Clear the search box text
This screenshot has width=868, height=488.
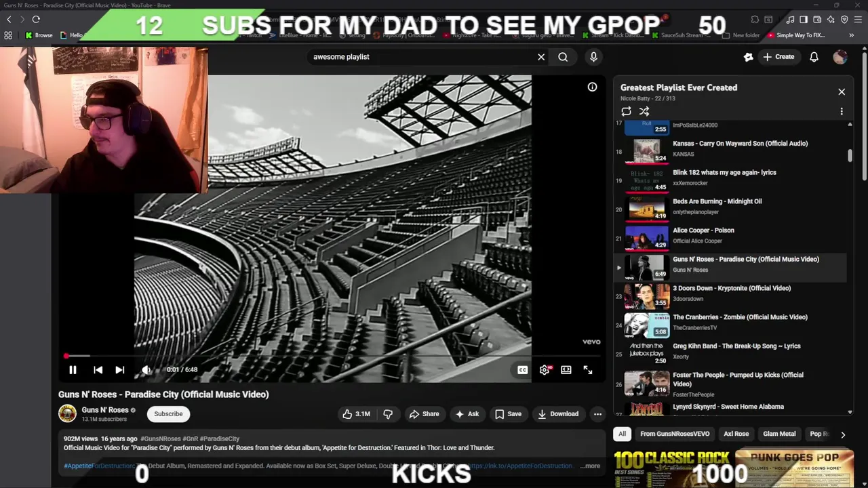[x=541, y=57]
